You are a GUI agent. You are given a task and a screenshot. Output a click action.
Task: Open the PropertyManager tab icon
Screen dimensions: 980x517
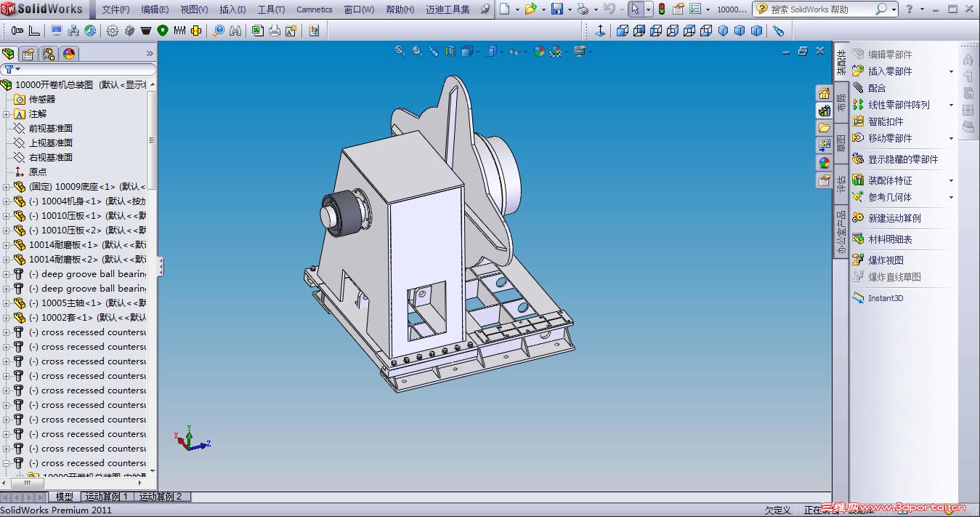click(x=28, y=53)
